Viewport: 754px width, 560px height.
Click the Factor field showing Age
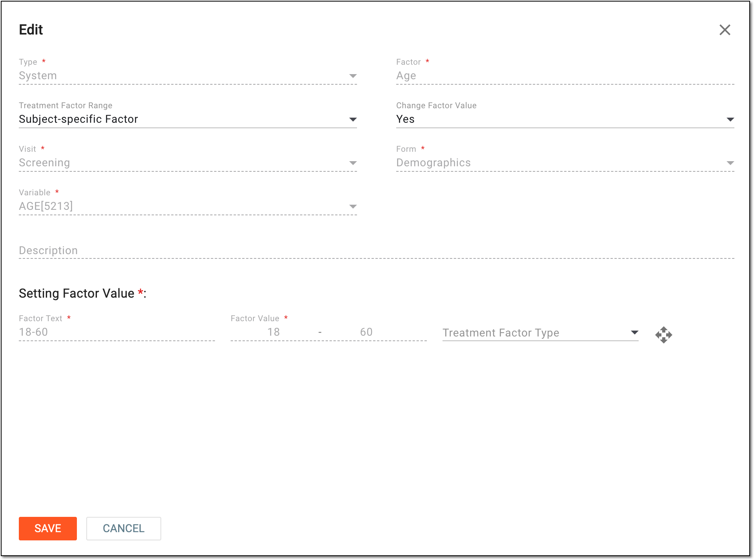tap(565, 76)
